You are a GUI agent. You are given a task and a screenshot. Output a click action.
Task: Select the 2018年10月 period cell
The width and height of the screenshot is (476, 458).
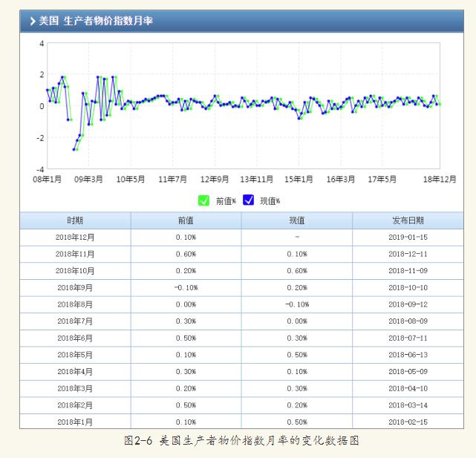click(75, 270)
